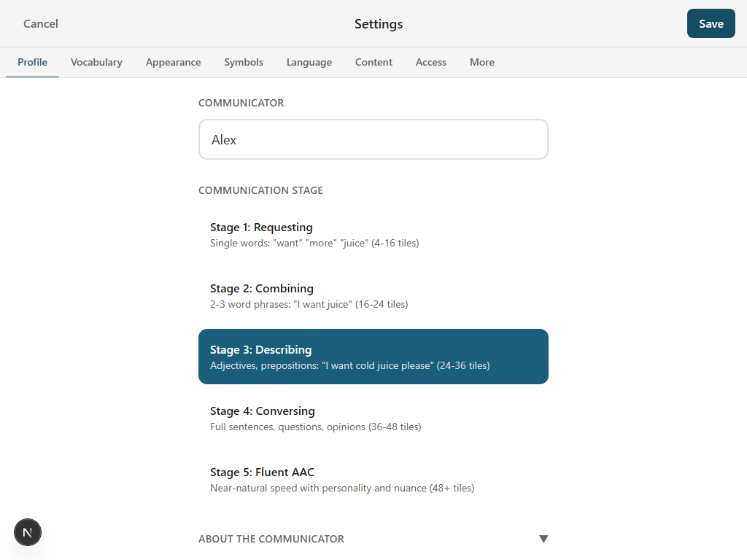The image size is (747, 560).
Task: Click the highlighted Stage 3: Describing option
Action: coord(373,357)
